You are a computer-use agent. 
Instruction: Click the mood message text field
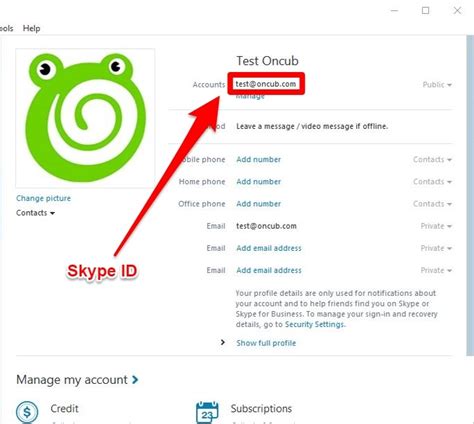point(312,126)
